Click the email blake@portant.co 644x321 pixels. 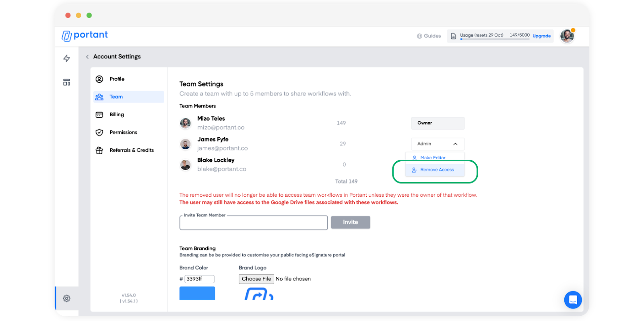[222, 169]
